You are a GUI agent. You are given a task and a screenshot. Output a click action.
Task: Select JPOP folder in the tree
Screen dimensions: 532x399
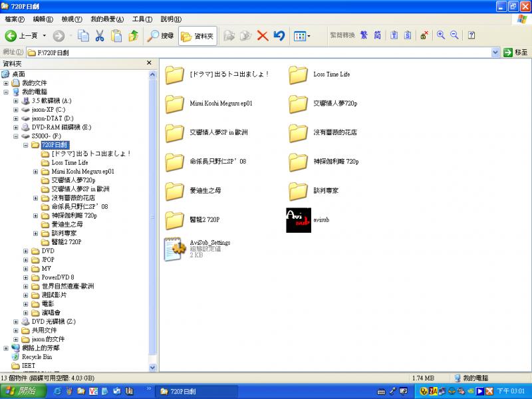(48, 259)
